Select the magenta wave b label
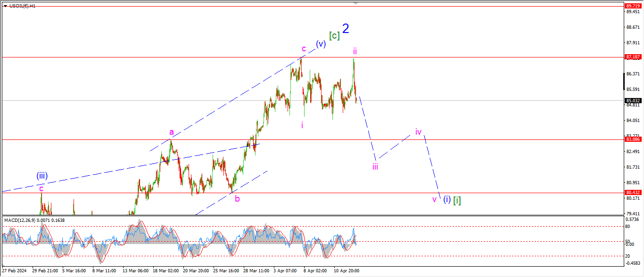Image resolution: width=644 pixels, height=277 pixels. 237,199
